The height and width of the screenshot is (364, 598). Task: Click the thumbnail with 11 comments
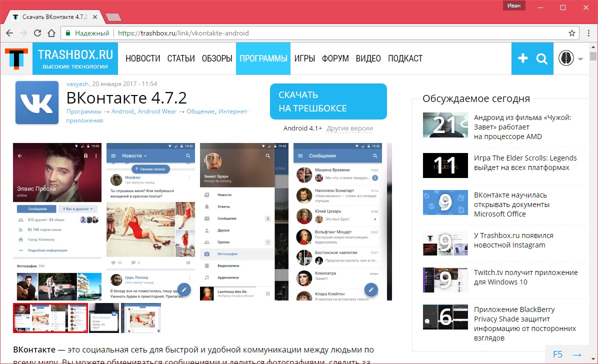point(445,165)
